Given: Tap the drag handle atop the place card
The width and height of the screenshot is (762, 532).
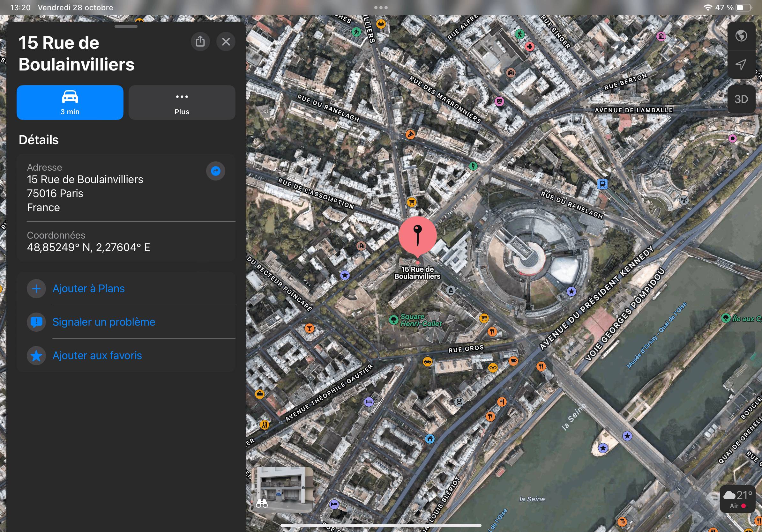Looking at the screenshot, I should click(x=126, y=26).
